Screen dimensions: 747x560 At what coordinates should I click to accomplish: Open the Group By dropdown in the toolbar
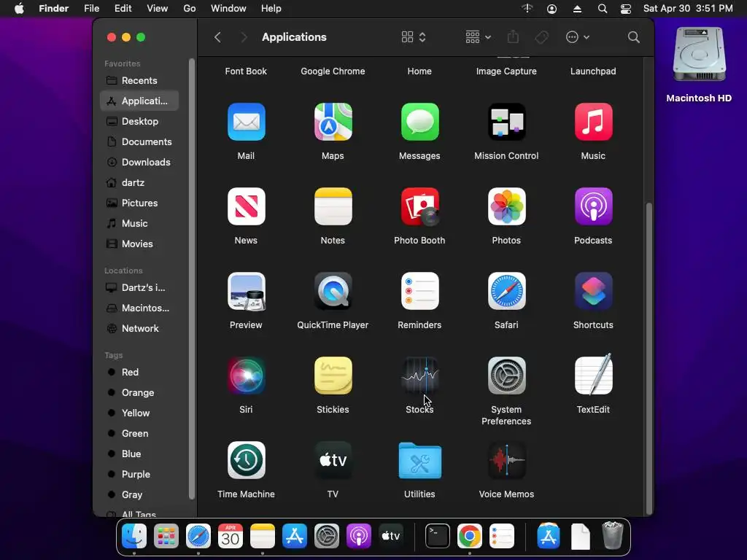click(478, 37)
